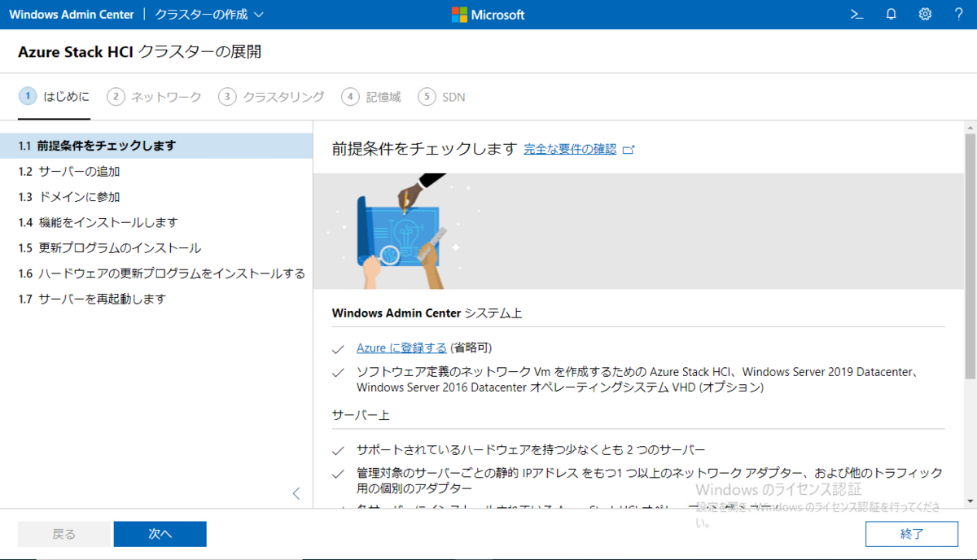Image resolution: width=977 pixels, height=560 pixels.
Task: Click the external link icon beside 完全な要件の確認
Action: [628, 150]
